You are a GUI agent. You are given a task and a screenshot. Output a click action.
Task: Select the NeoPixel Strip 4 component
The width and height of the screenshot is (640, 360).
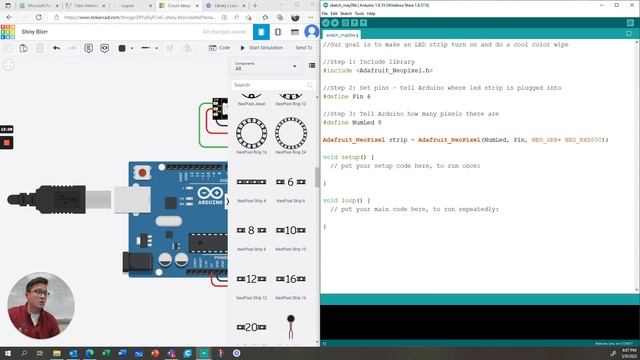pos(251,188)
